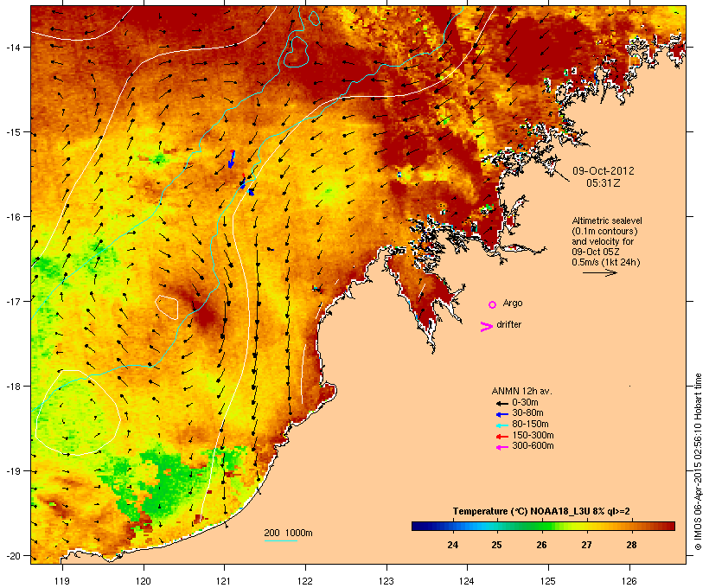This screenshot has height=588, width=709.
Task: Click the '09-Oct 05Z' text line
Action: (x=596, y=252)
